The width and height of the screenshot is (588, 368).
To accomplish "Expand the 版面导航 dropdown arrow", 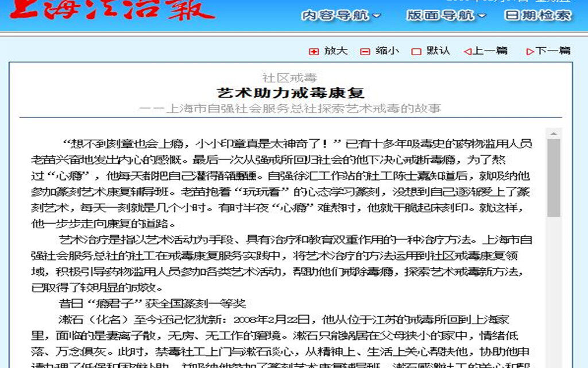I will tap(481, 16).
